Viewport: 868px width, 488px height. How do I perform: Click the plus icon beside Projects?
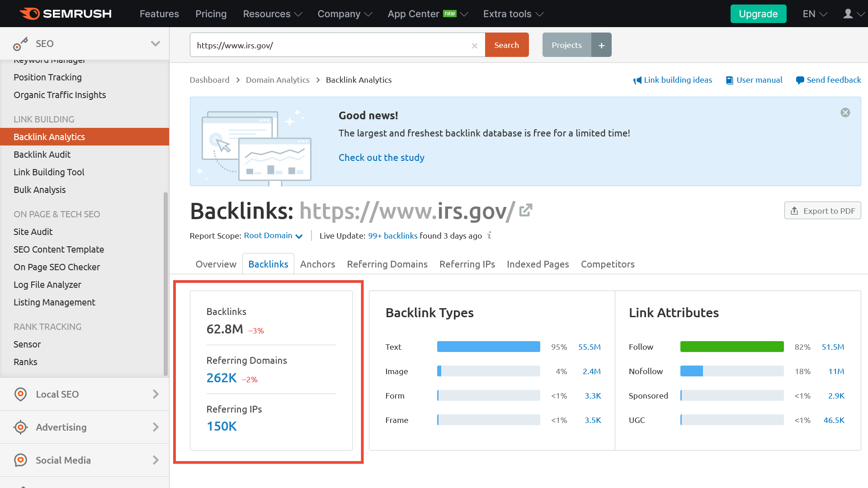pyautogui.click(x=601, y=45)
